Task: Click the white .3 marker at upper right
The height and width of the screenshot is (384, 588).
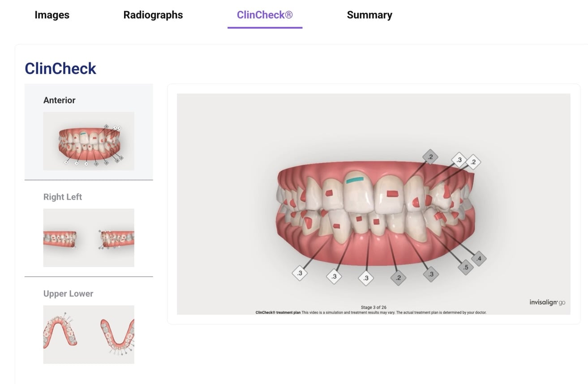Action: [x=459, y=160]
